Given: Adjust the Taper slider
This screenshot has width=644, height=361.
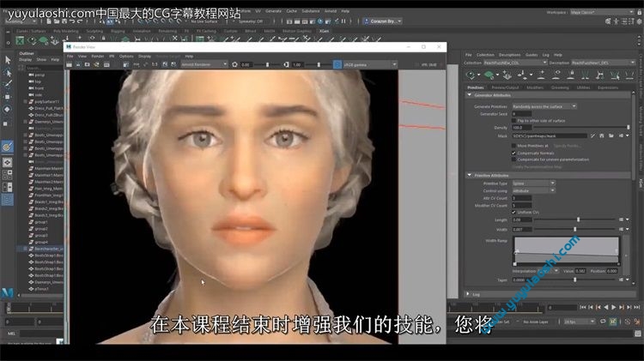Looking at the screenshot, I should coord(574,280).
